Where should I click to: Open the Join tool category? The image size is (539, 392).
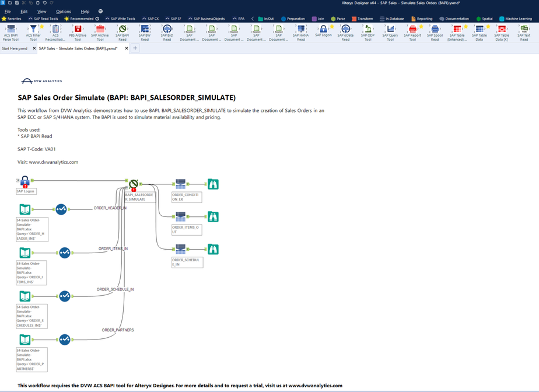pos(318,19)
